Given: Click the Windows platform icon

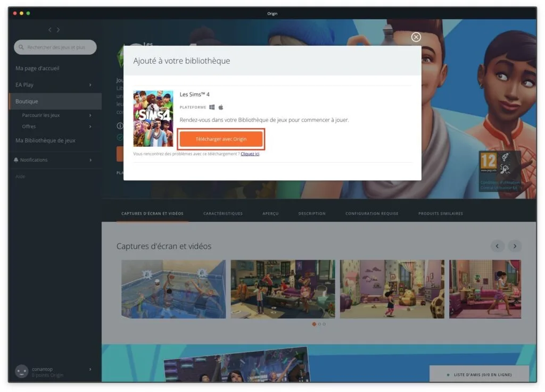Looking at the screenshot, I should (x=212, y=107).
